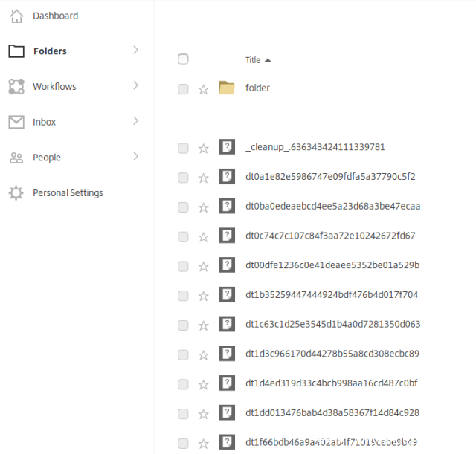Expand the Folders chevron
476x454 pixels.
135,50
